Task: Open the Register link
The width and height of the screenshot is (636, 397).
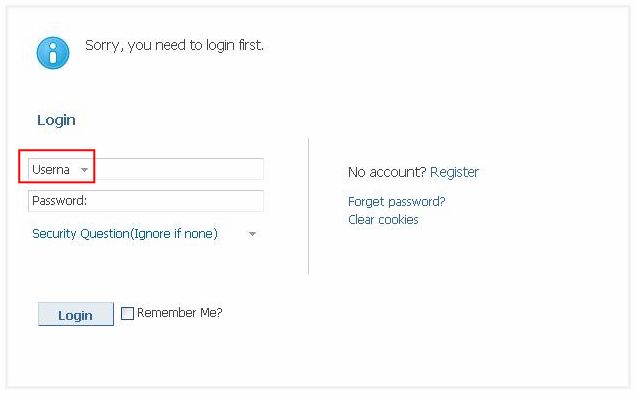Action: pos(454,172)
